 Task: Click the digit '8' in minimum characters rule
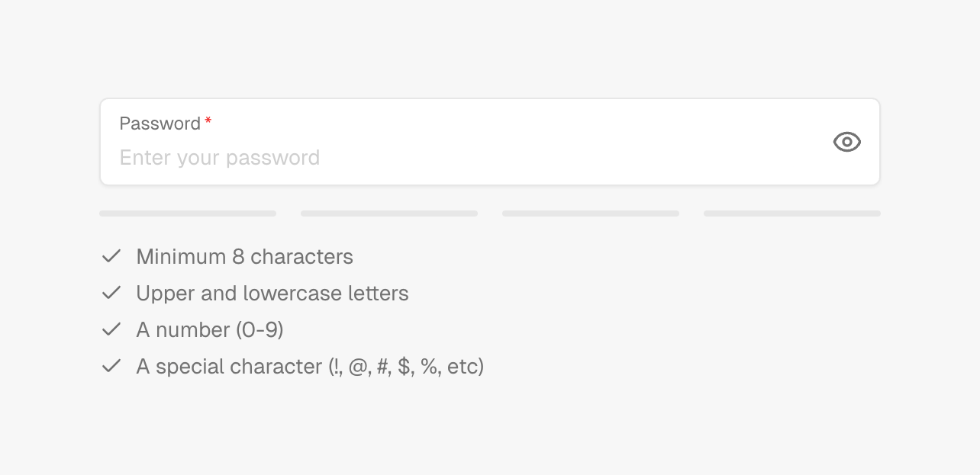point(238,257)
